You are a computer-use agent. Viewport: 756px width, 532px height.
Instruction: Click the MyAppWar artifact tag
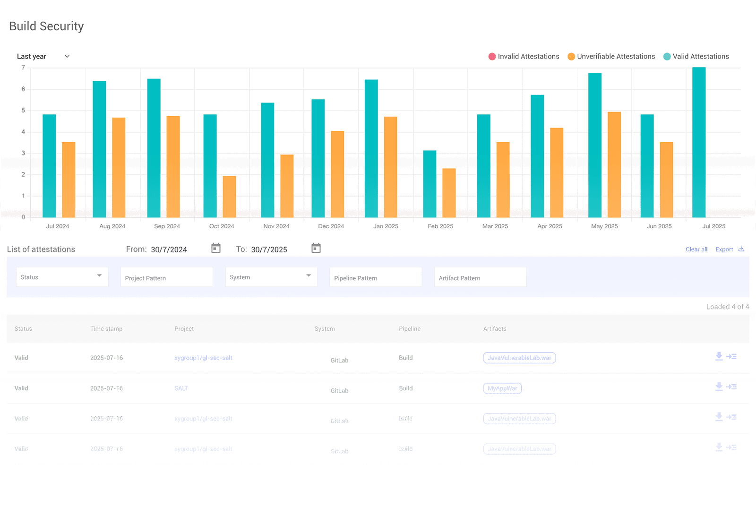[502, 388]
